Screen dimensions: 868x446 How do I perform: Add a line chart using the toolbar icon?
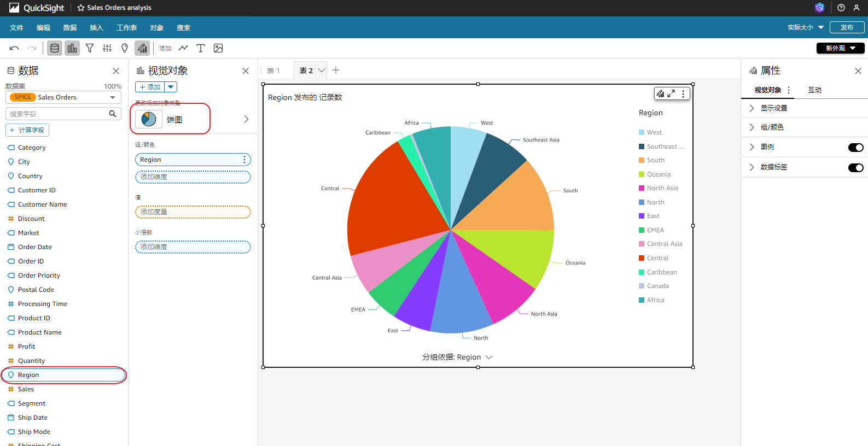[183, 48]
